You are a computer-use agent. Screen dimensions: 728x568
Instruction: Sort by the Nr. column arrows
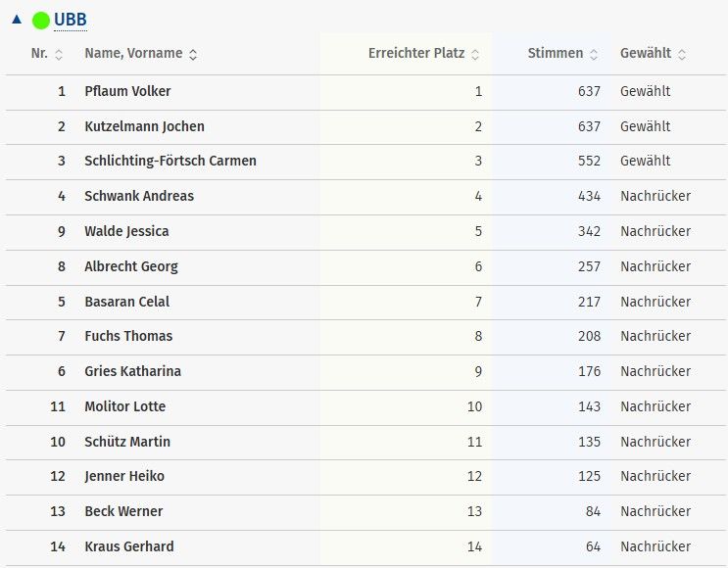pyautogui.click(x=59, y=55)
